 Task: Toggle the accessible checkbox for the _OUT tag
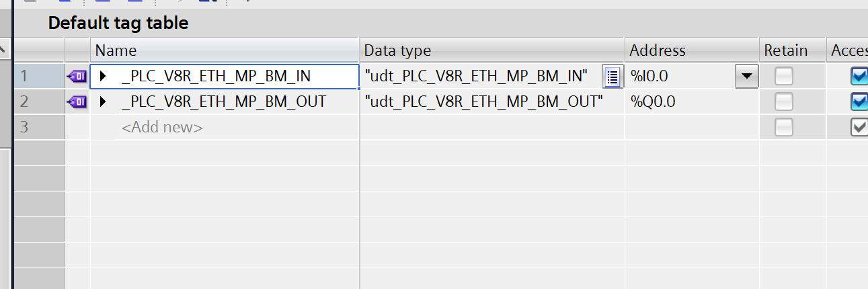[x=859, y=102]
